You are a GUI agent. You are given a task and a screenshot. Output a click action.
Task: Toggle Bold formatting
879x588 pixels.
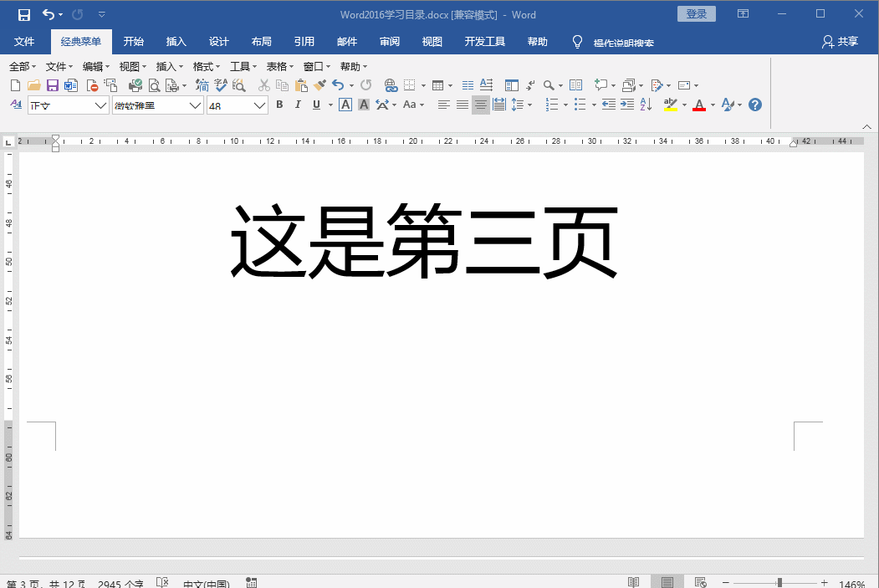coord(279,105)
